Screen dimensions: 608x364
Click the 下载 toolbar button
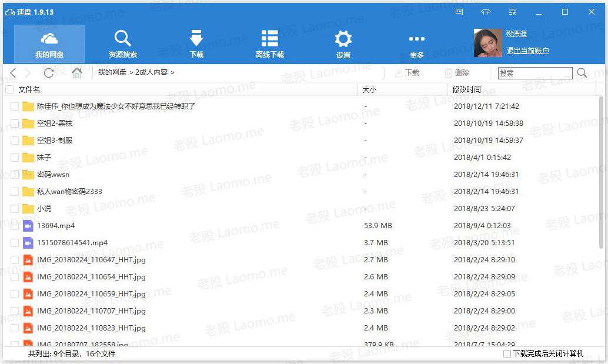407,73
